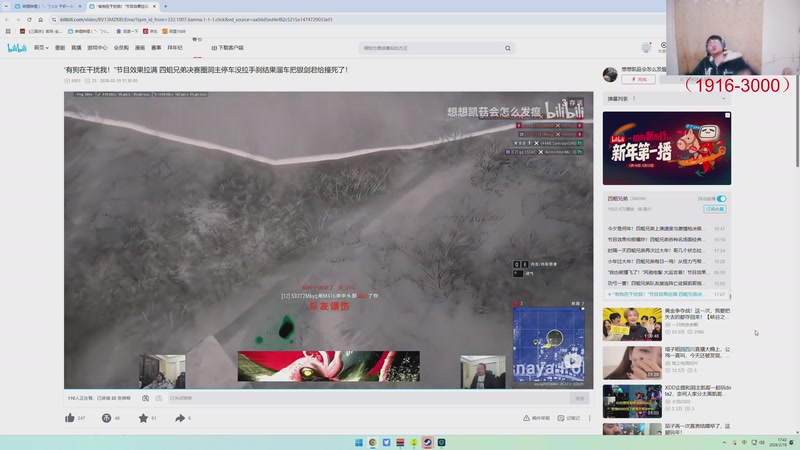Open the 阿里1688 bookmark
Viewport: 800px width, 450px height.
174,31
